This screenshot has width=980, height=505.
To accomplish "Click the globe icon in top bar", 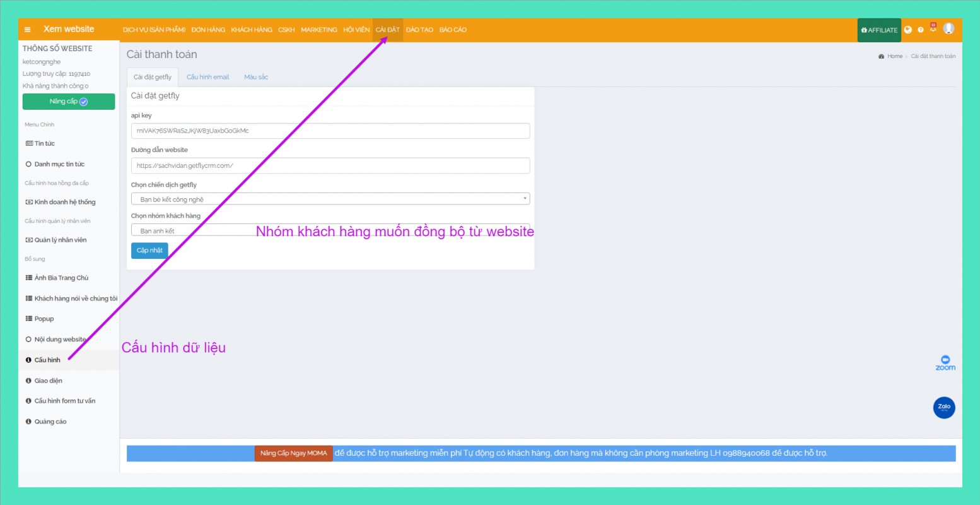I will click(907, 30).
